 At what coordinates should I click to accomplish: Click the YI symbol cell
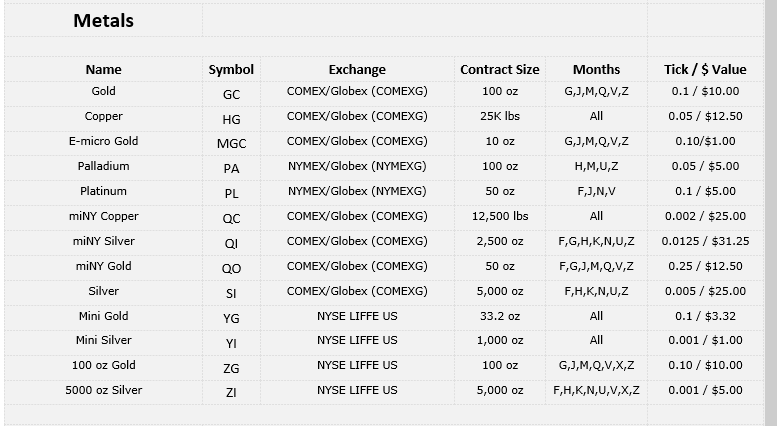[x=231, y=343]
